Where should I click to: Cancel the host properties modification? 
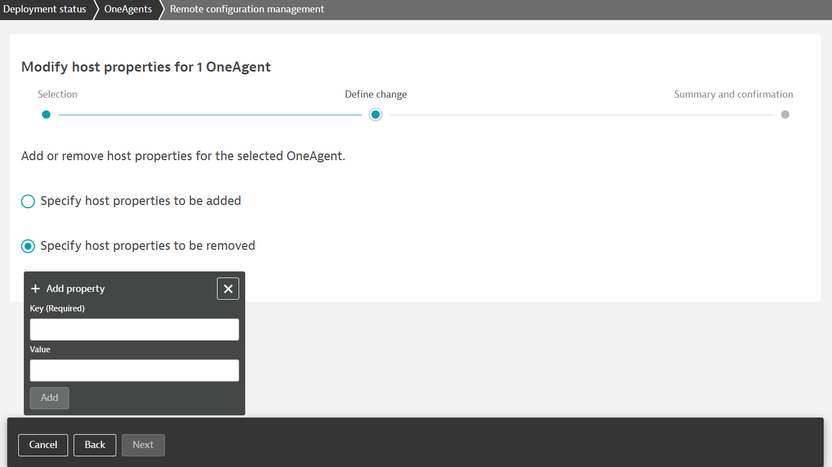43,445
